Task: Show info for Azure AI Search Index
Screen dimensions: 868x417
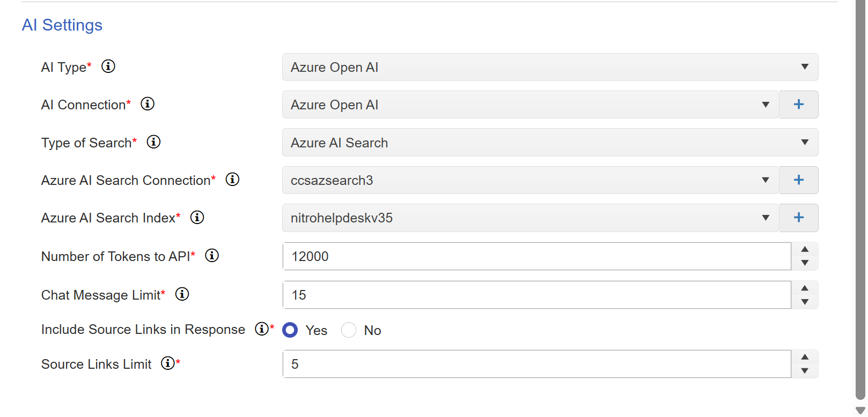Action: coord(197,218)
